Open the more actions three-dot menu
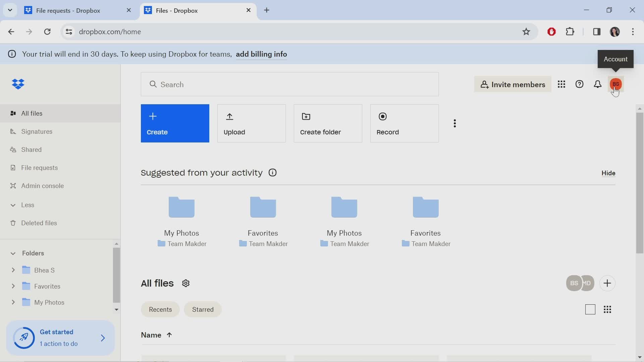Viewport: 644px width, 362px height. coord(454,123)
